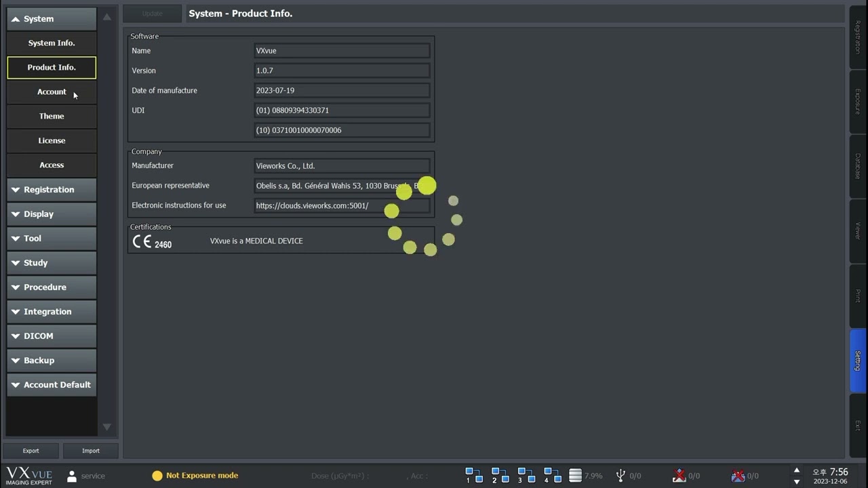
Task: Expand the Study section
Action: [x=52, y=263]
